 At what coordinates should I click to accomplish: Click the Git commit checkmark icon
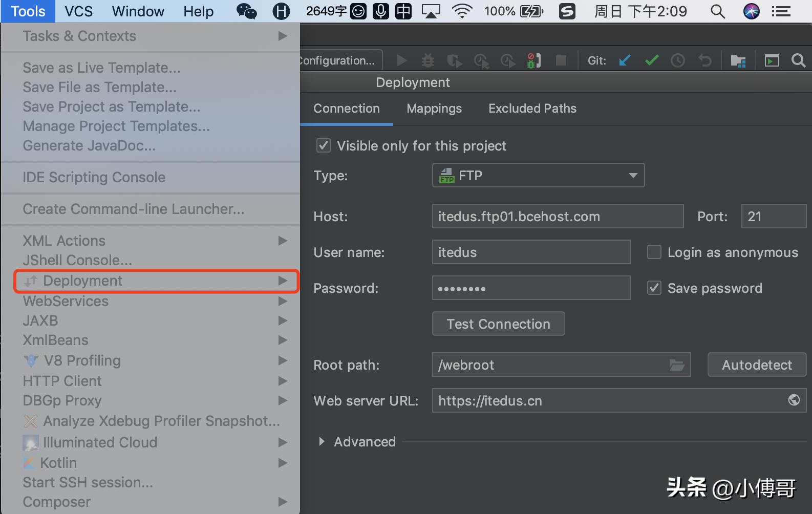coord(651,61)
